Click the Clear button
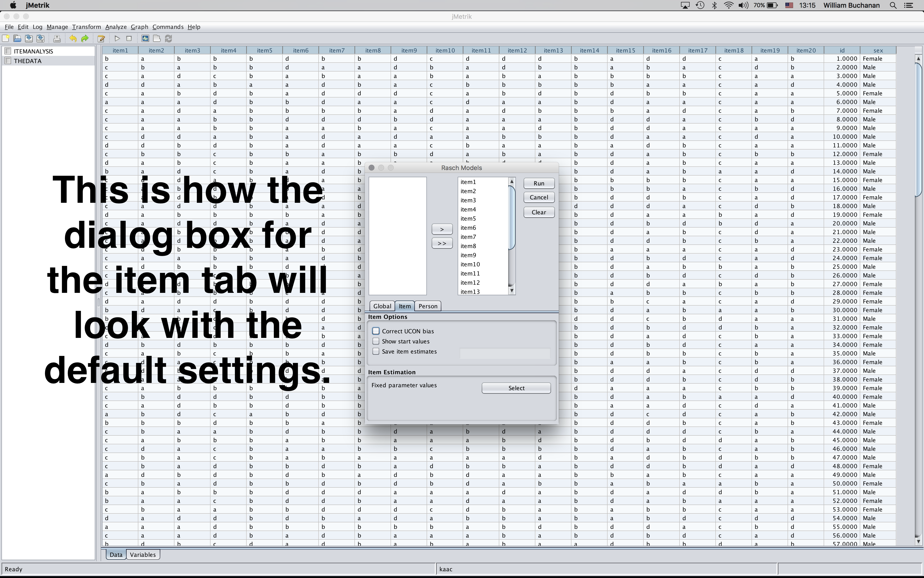The image size is (924, 578). click(x=539, y=212)
